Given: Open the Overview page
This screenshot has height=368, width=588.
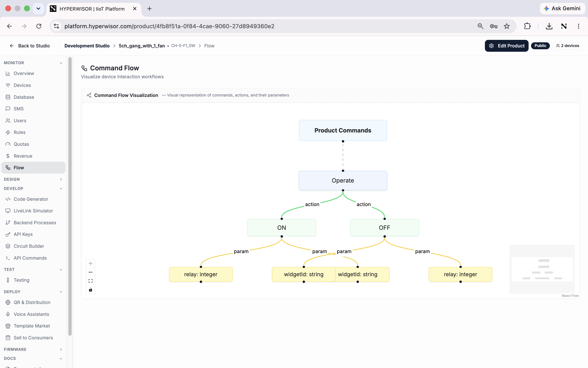Looking at the screenshot, I should click(x=33, y=73).
